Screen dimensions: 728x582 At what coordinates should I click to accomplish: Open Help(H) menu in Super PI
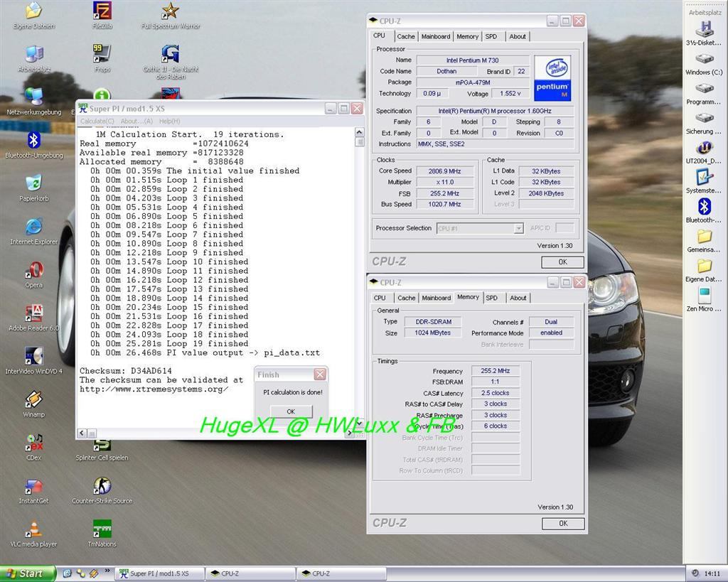coord(169,121)
